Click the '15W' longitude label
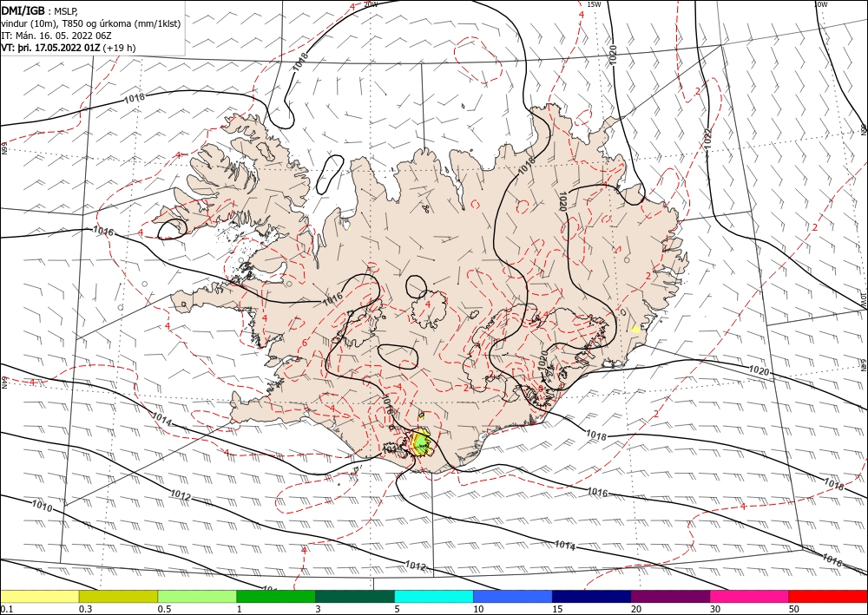The image size is (868, 615). [594, 4]
